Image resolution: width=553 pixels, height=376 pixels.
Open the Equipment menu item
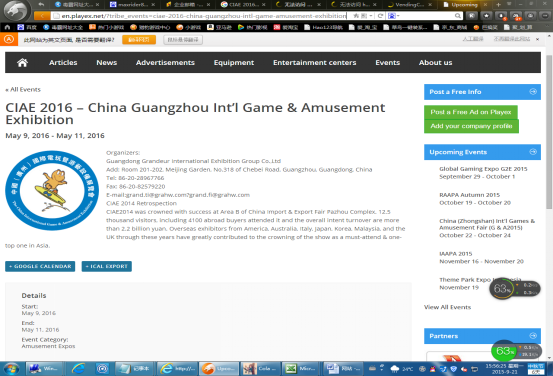coord(233,62)
